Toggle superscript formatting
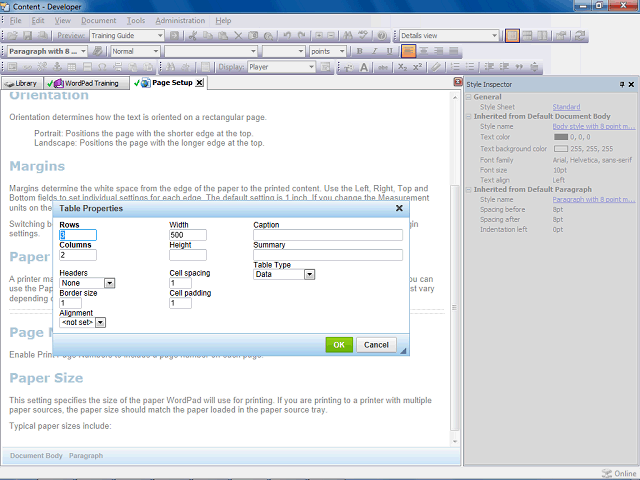 [x=417, y=67]
